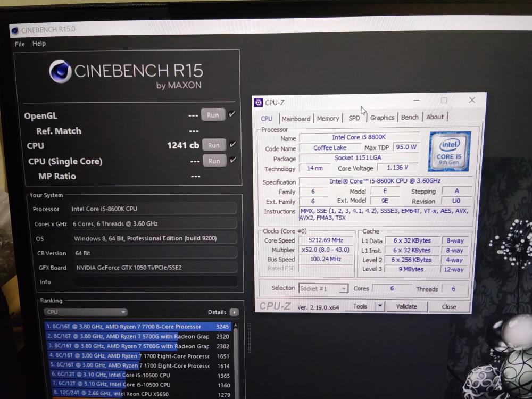Select Ryzen 7 7700 ranking entry scoring 3245
532x399 pixels.
(x=138, y=327)
